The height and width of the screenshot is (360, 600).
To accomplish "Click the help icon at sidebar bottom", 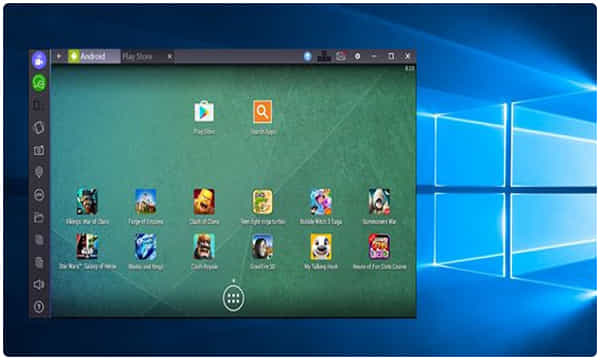I will [39, 307].
